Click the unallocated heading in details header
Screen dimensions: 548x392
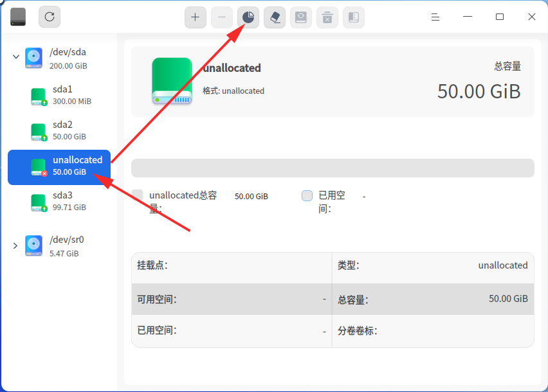pos(232,68)
